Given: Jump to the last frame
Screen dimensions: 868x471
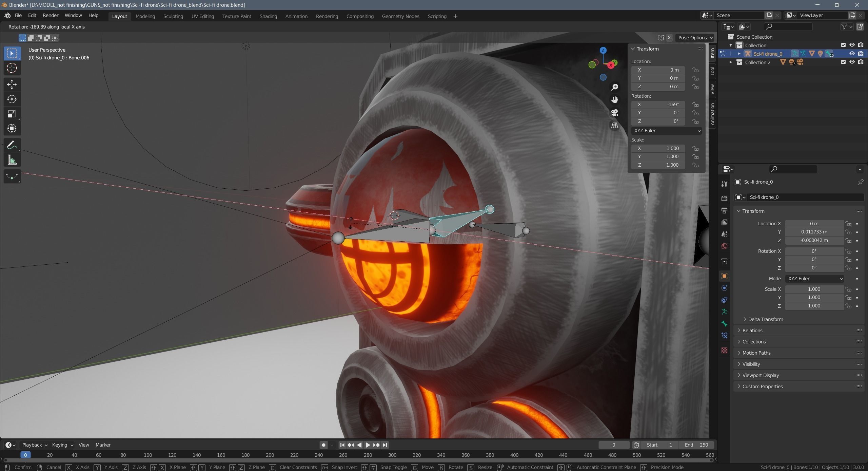Looking at the screenshot, I should pyautogui.click(x=385, y=445).
